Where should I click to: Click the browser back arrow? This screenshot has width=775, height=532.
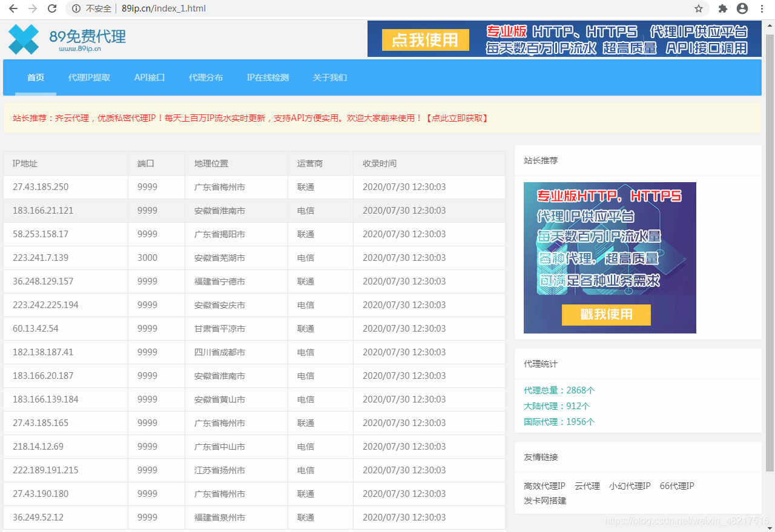[x=12, y=8]
